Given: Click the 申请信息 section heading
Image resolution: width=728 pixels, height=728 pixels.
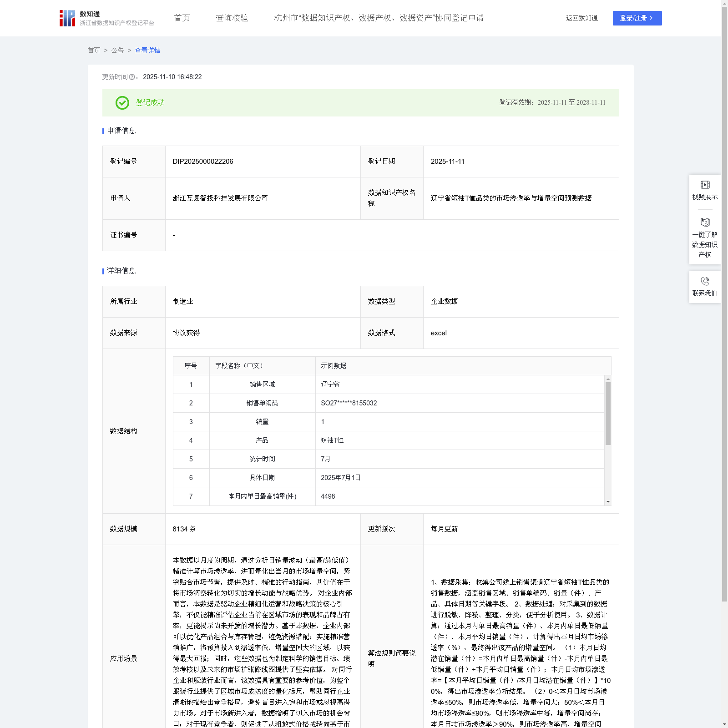Looking at the screenshot, I should [121, 131].
